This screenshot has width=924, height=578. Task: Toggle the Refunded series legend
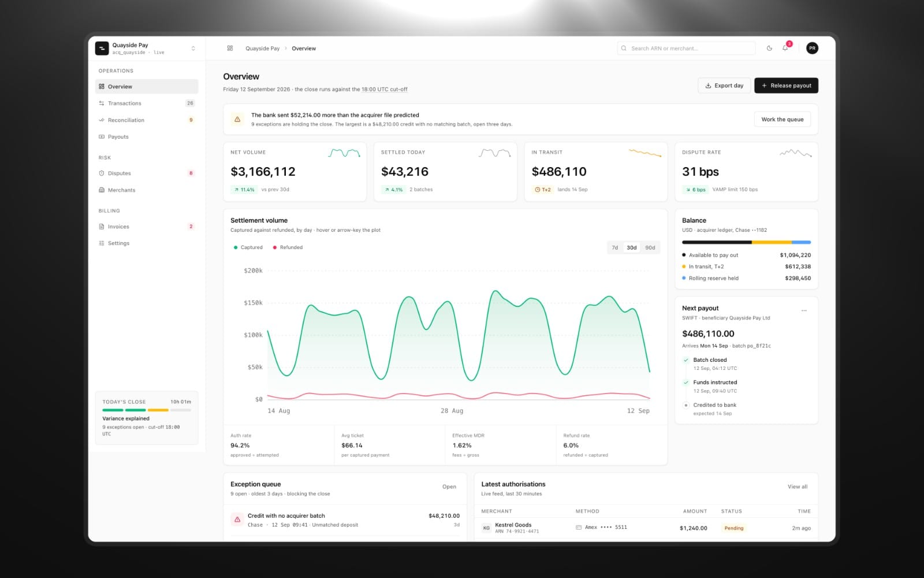pos(288,247)
